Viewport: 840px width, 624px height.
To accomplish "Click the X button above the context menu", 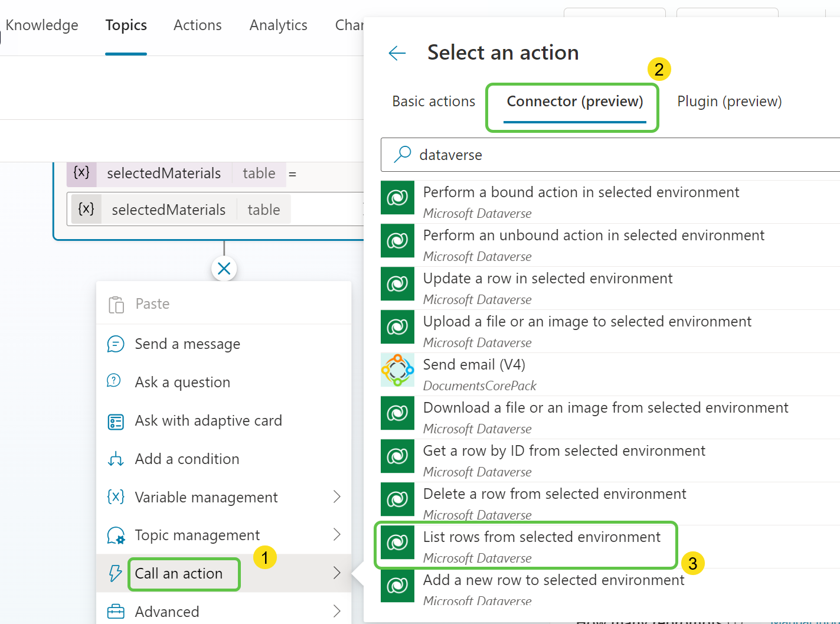I will pyautogui.click(x=224, y=268).
